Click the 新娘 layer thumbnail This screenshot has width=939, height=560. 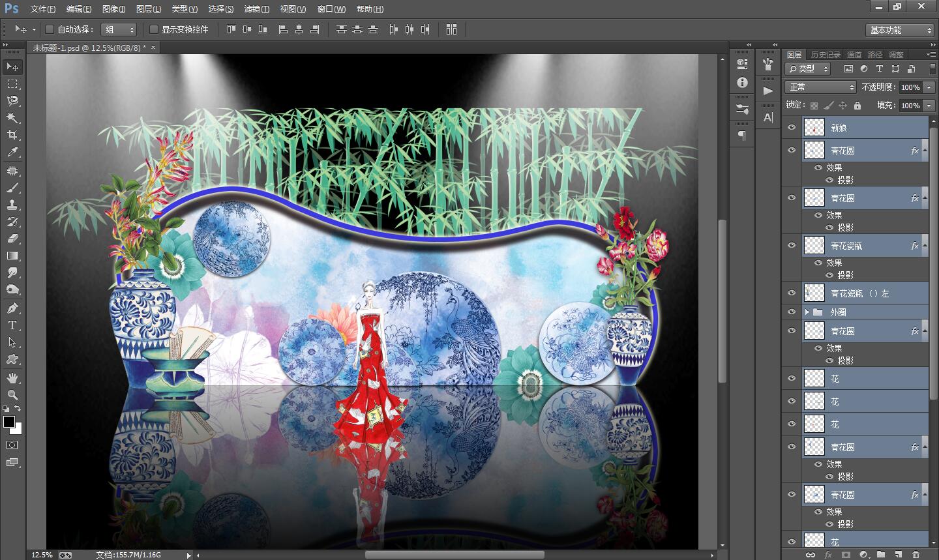(814, 128)
